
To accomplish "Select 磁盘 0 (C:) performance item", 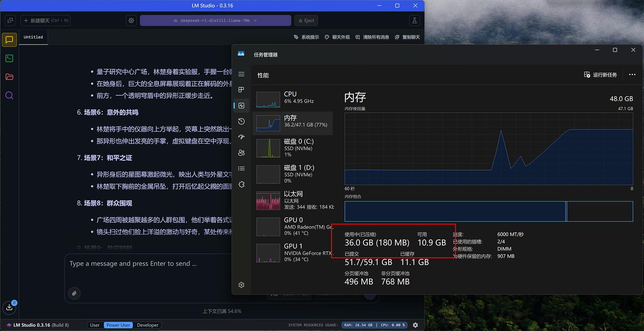I will (293, 148).
